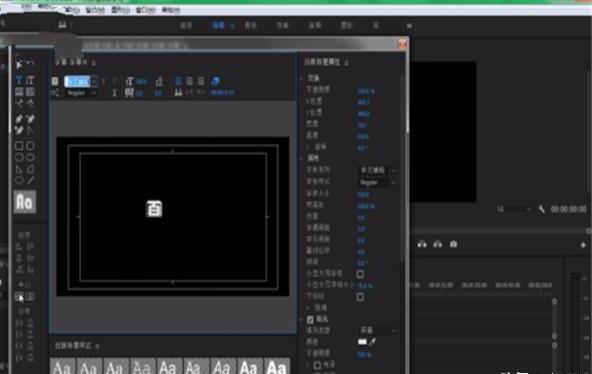Open 字体样式 Regular dropdown in properties
The image size is (592, 374).
coord(377,182)
